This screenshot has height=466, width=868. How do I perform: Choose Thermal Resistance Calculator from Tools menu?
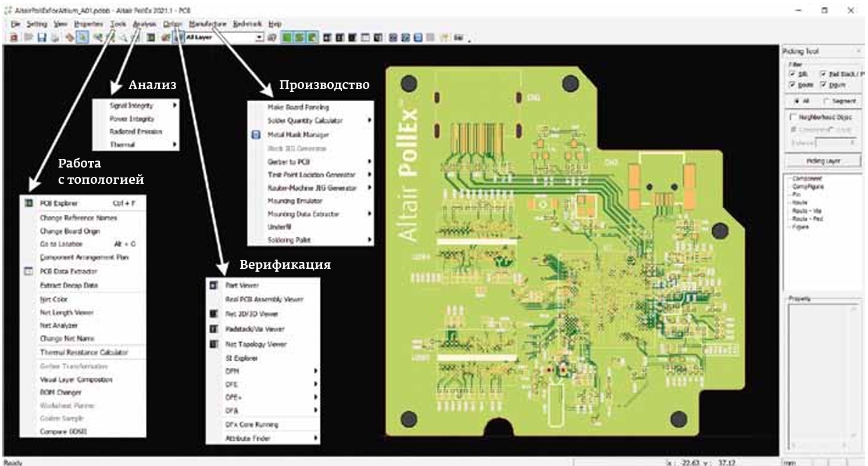pyautogui.click(x=84, y=353)
